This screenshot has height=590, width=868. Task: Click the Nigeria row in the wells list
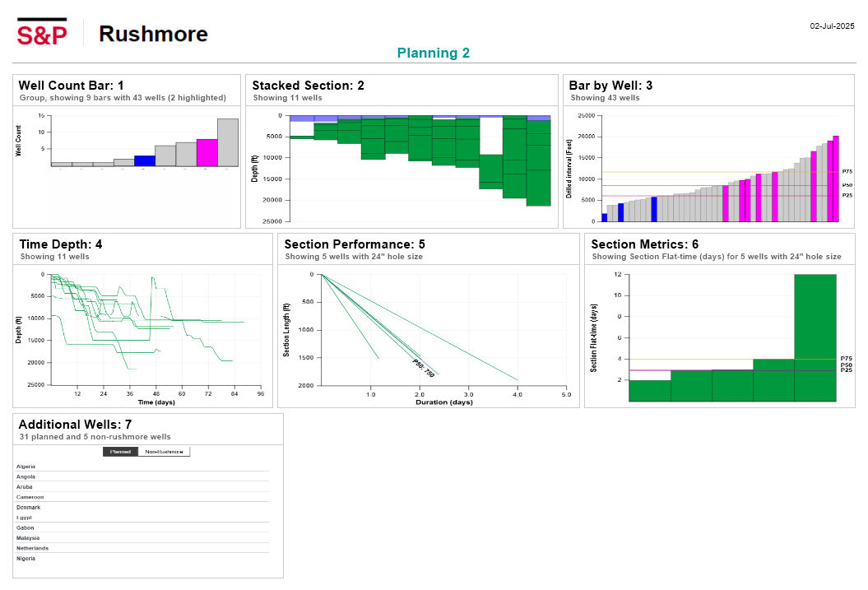tap(26, 559)
